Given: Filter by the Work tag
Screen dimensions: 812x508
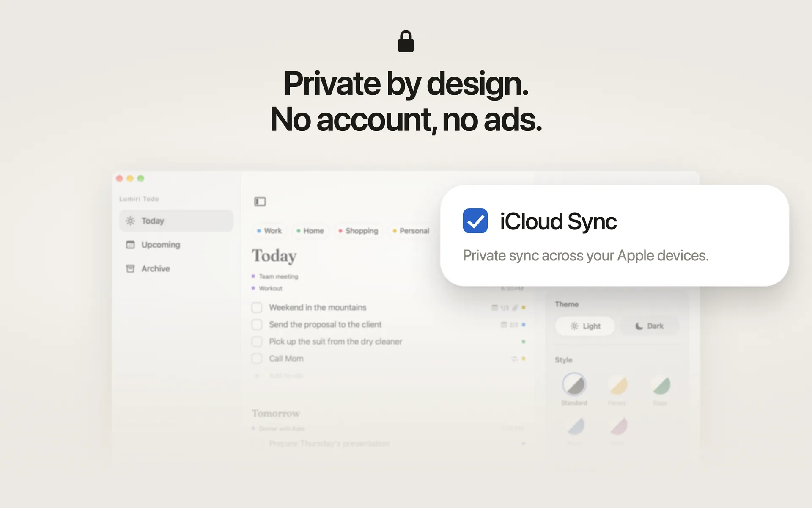Looking at the screenshot, I should click(x=269, y=231).
